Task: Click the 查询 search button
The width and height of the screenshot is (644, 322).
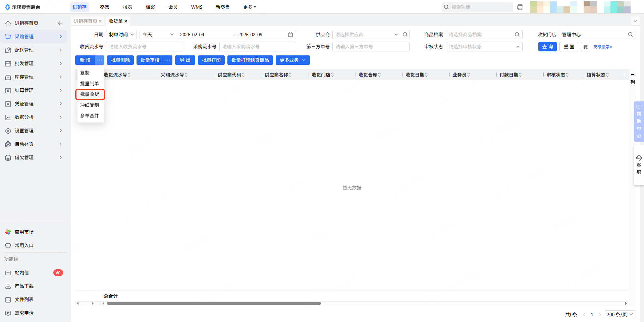Action: click(547, 47)
